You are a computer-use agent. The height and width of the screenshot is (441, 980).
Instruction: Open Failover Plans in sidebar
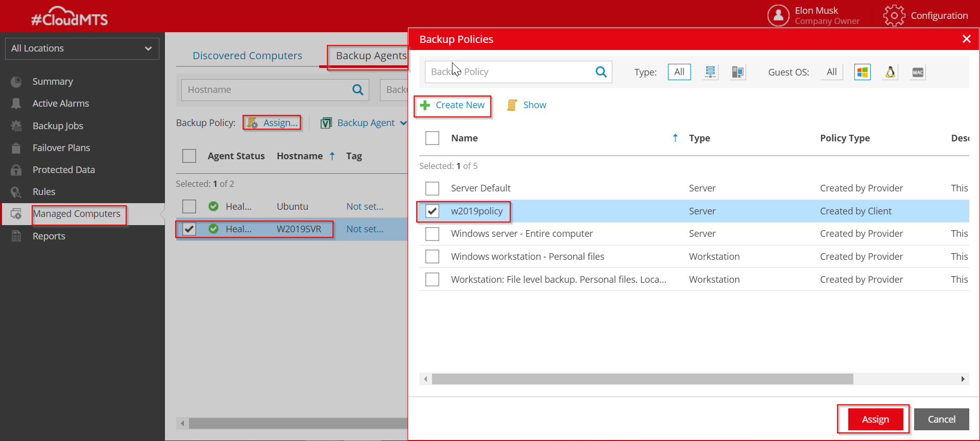coord(61,148)
